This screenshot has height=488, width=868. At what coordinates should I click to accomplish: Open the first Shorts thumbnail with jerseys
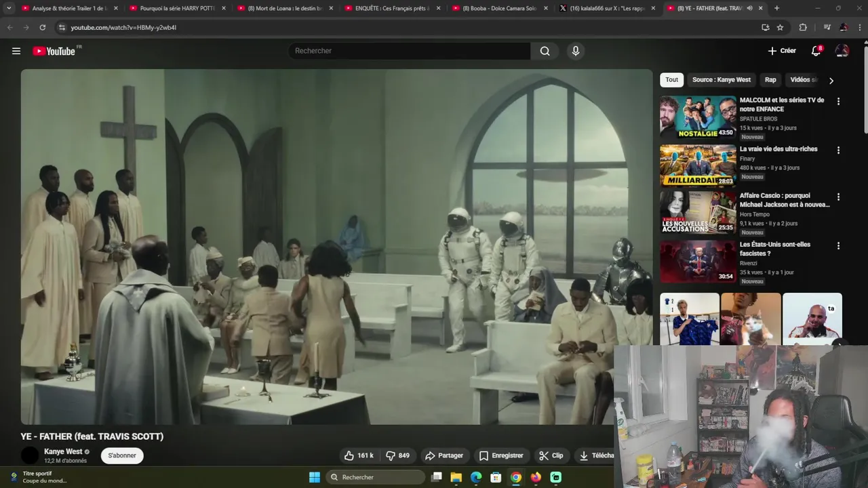pyautogui.click(x=690, y=319)
